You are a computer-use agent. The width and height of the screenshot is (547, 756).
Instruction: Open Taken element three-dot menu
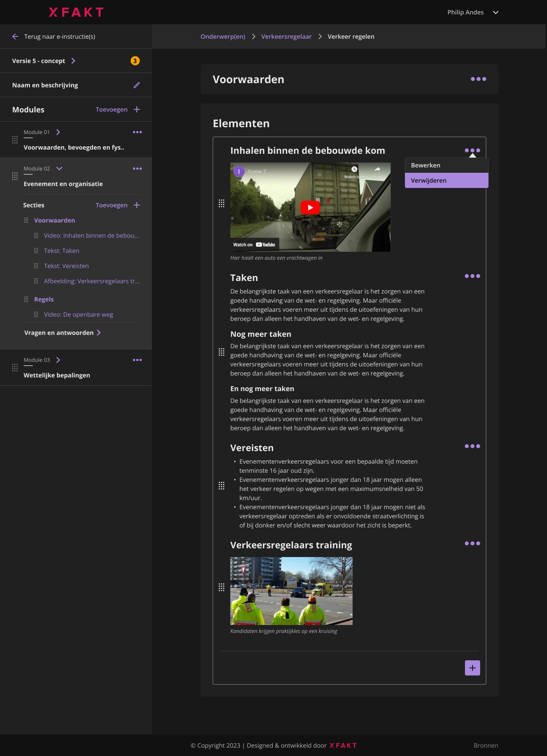point(472,276)
